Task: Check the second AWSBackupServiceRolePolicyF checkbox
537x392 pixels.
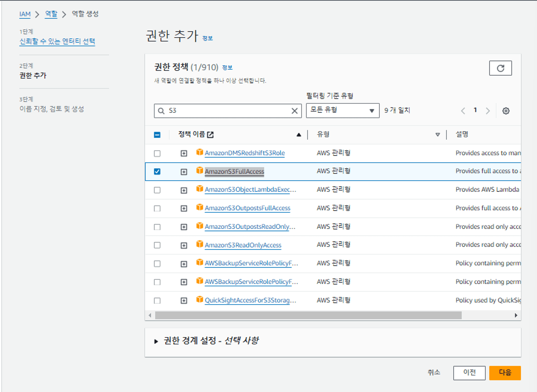Action: 157,282
